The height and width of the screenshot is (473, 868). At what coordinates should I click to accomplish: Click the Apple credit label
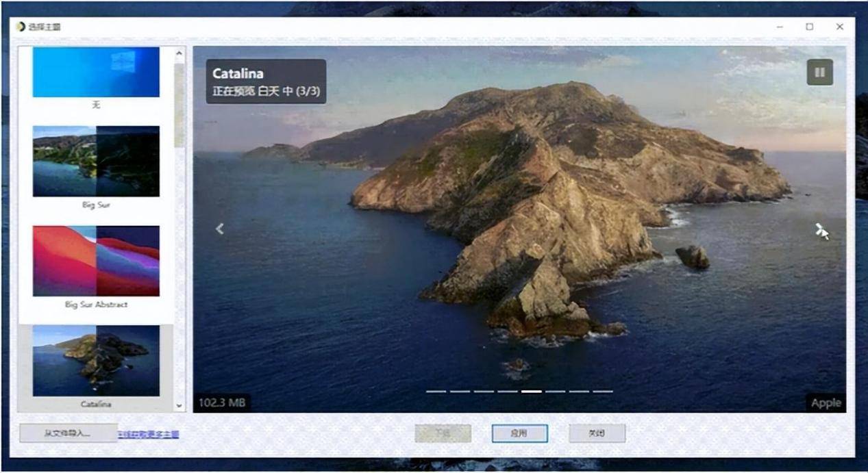[826, 402]
